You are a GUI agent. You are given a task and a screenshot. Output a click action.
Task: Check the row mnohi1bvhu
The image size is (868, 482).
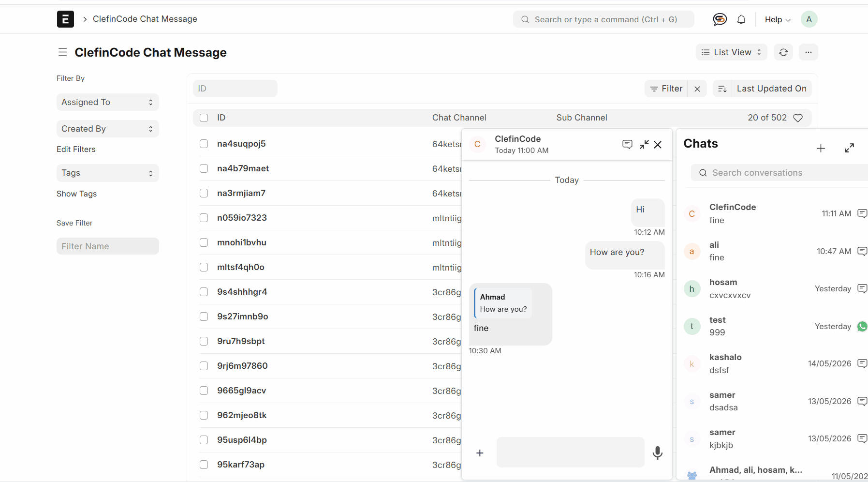point(204,242)
